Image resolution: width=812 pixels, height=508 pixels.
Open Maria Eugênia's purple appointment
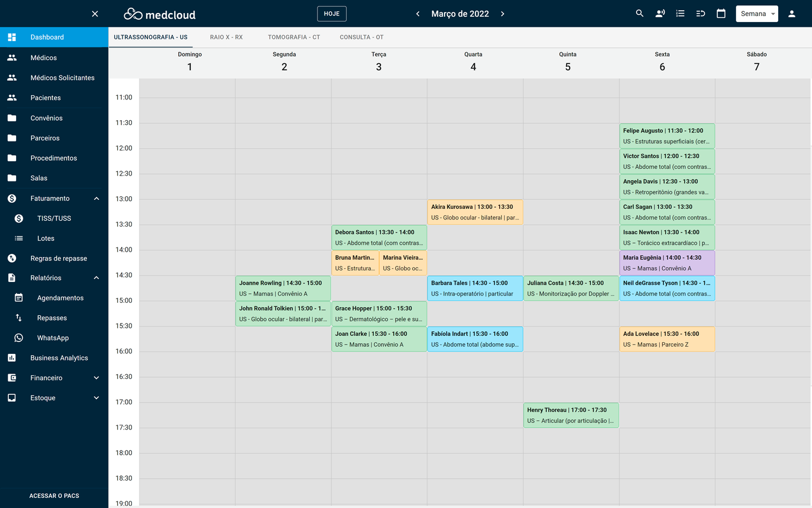click(666, 263)
